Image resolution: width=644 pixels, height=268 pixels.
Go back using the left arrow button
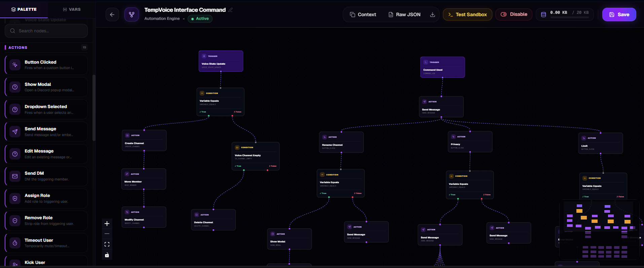pos(112,14)
